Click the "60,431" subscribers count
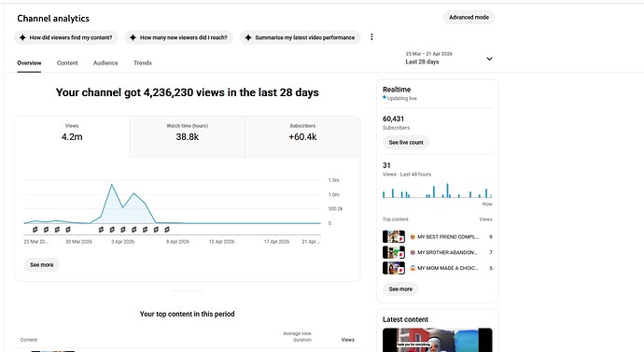 [394, 119]
